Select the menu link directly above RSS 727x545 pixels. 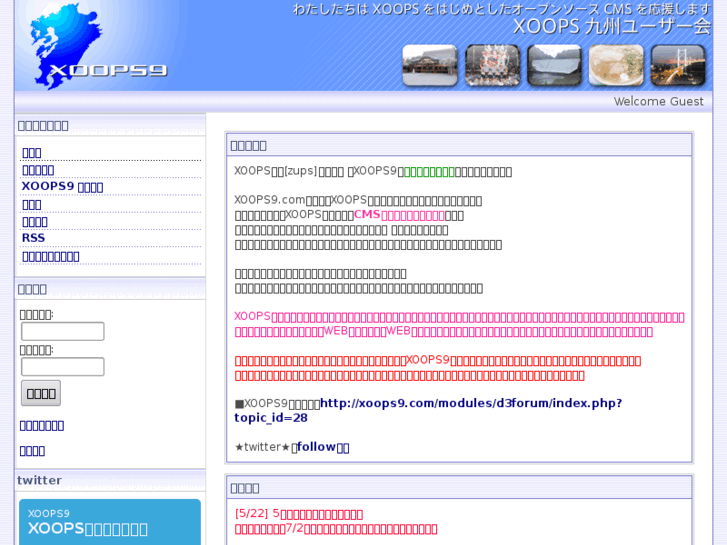(35, 221)
